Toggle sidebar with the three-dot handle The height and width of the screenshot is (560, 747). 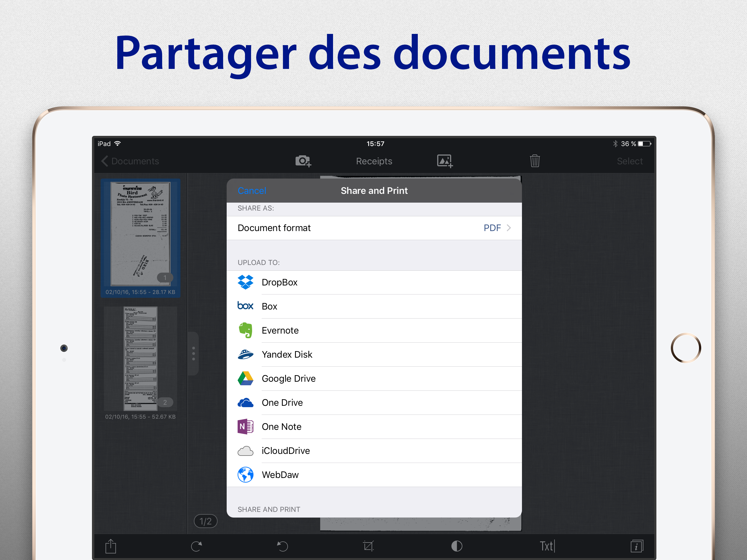pyautogui.click(x=194, y=353)
